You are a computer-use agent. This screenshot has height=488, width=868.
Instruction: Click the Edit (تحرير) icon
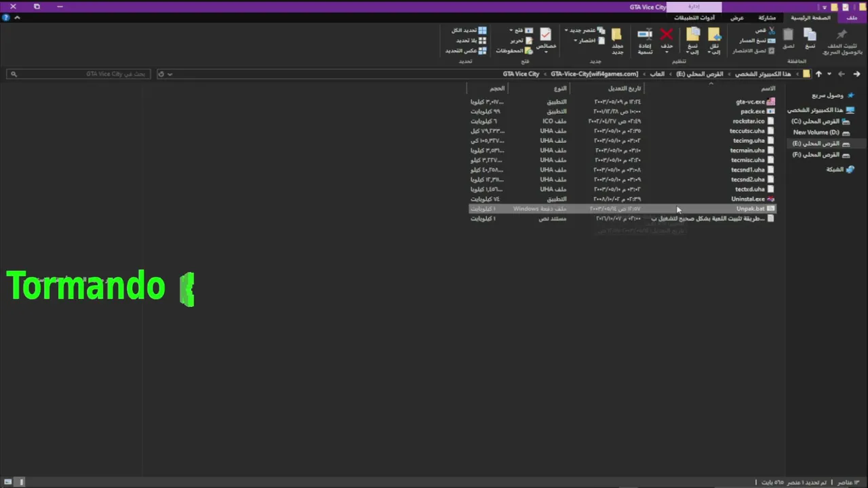pos(529,41)
